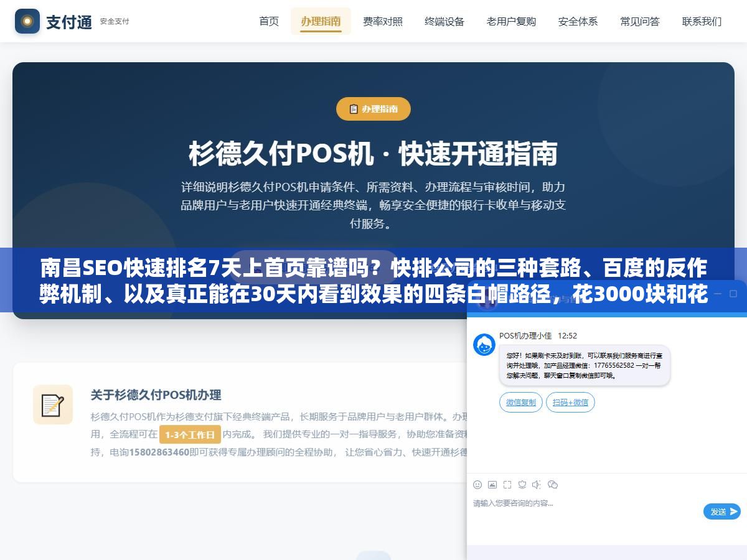Click the notepad icon beside 关于杉德久付POS机办理
This screenshot has width=747, height=560.
pos(53,404)
